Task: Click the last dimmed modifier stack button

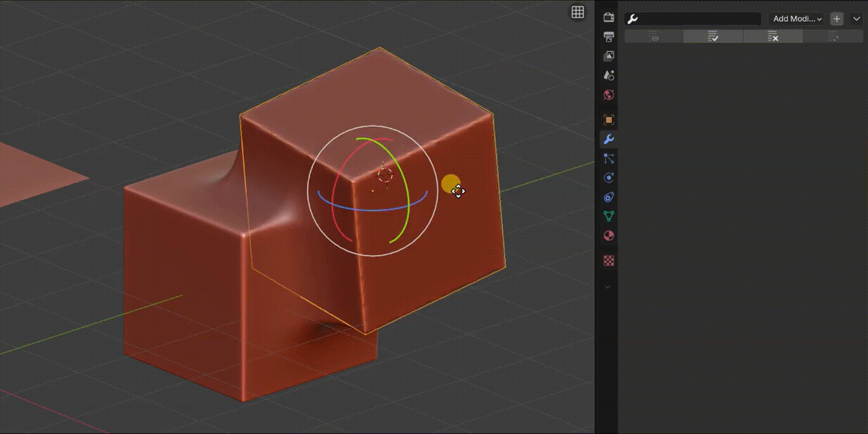Action: pos(833,37)
